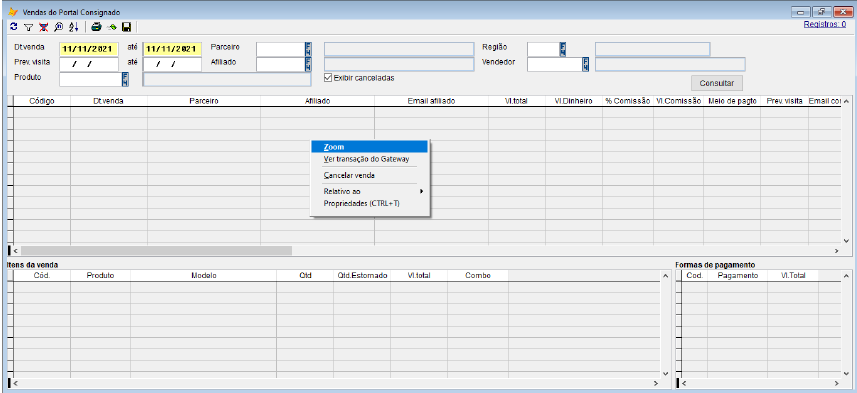Open the Vendedor lookup button
857x393 pixels.
[586, 64]
